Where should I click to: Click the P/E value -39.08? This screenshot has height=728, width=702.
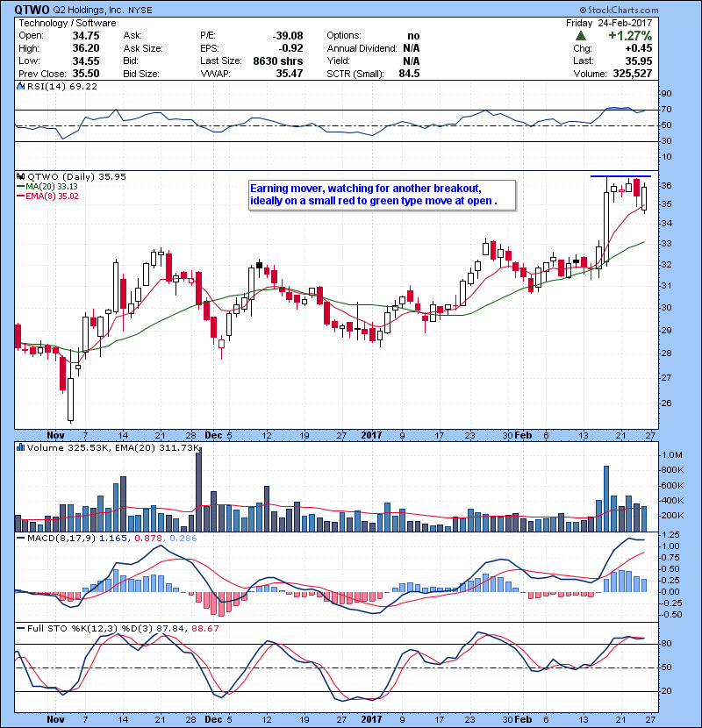(288, 36)
